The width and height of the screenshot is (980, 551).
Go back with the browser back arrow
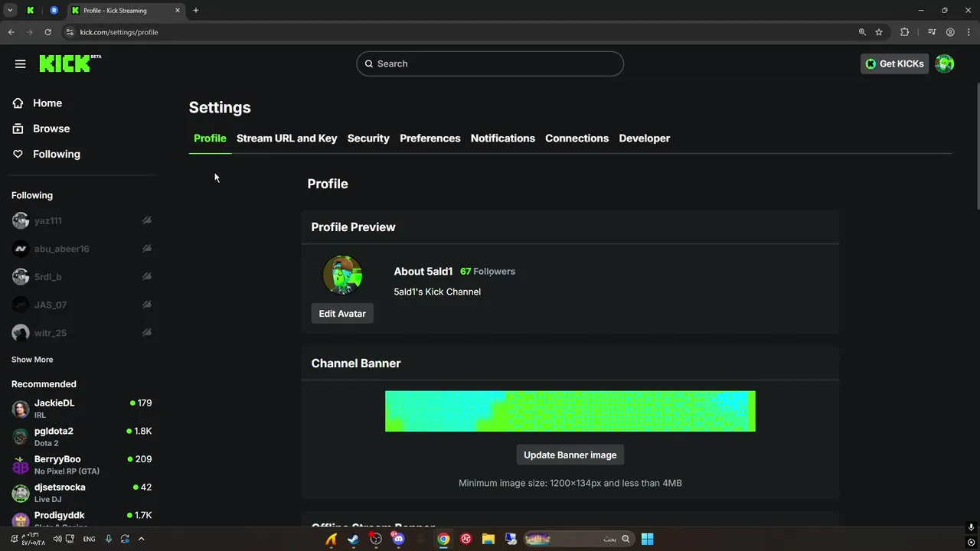click(11, 32)
